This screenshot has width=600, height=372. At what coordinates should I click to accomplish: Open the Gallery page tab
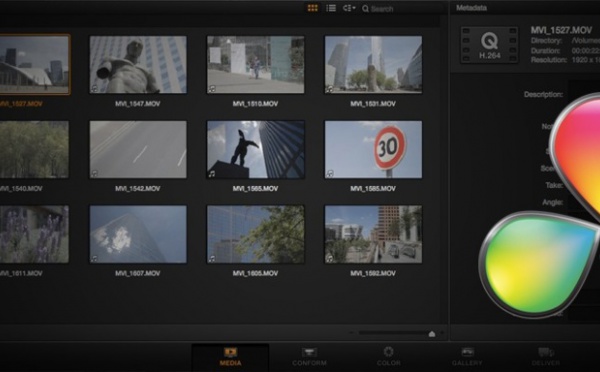point(467,357)
